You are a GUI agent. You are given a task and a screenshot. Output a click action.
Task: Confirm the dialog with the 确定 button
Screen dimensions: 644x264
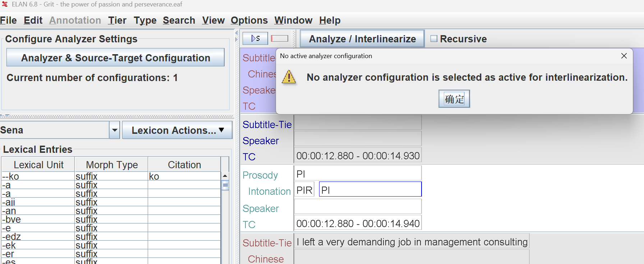click(x=454, y=99)
